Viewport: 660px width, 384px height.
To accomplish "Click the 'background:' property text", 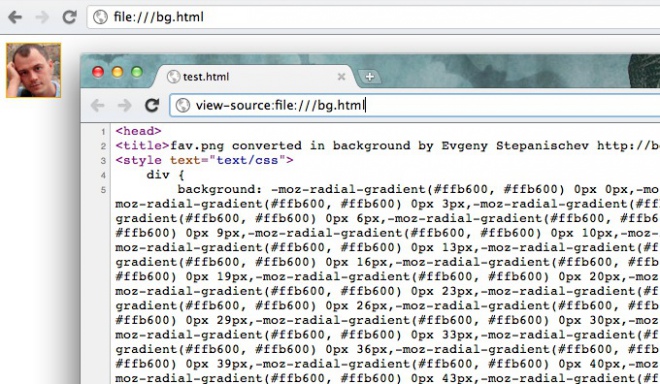I will 220,189.
